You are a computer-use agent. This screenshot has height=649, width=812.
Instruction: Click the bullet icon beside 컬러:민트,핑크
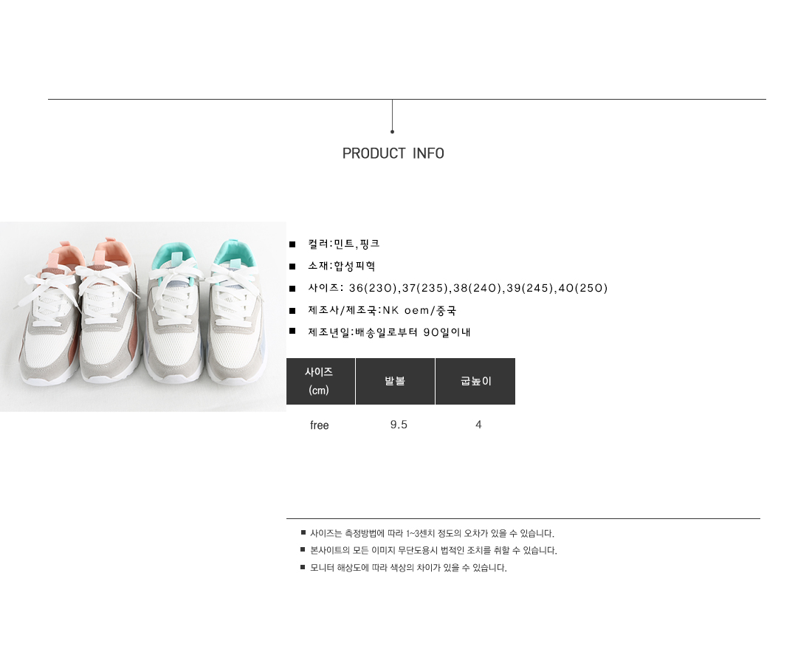click(292, 244)
